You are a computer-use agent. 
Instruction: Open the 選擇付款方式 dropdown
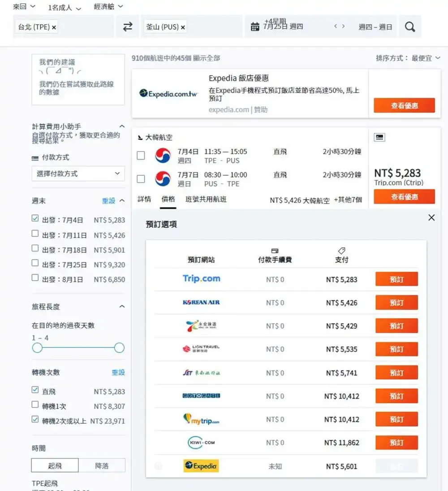(x=78, y=174)
